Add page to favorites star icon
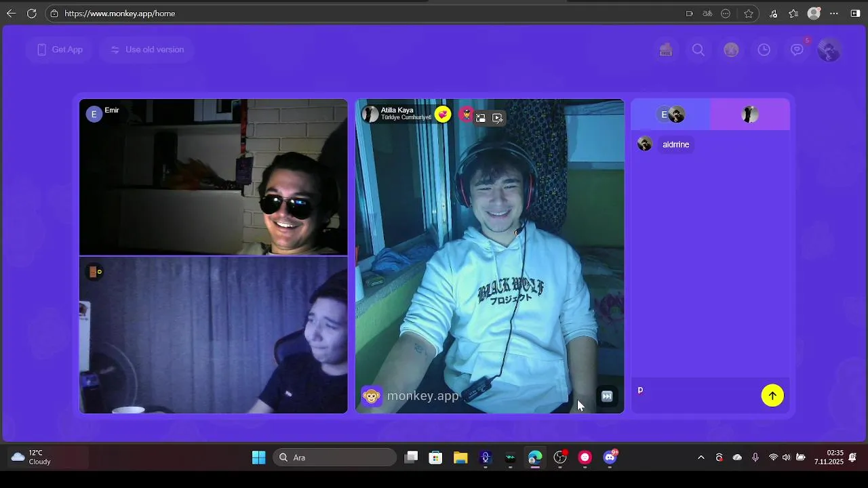 [x=749, y=14]
